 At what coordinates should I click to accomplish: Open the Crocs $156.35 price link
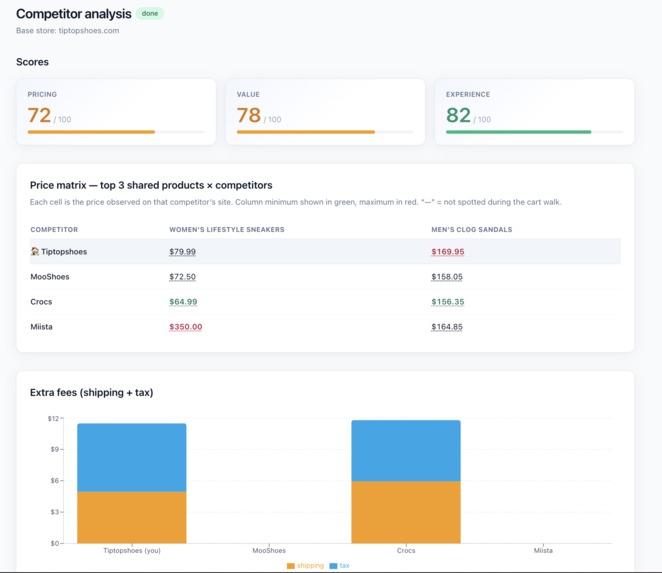pos(448,301)
